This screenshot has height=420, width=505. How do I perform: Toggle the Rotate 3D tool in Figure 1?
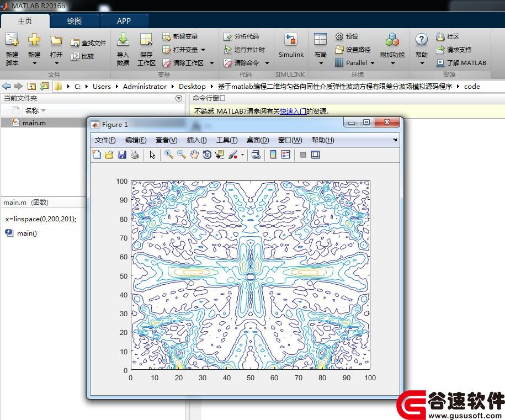click(207, 155)
